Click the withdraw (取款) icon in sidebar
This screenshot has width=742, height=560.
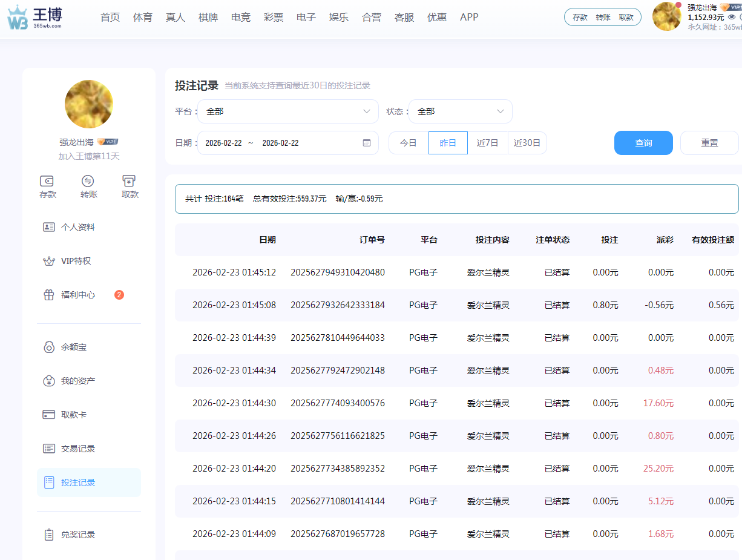pyautogui.click(x=129, y=181)
